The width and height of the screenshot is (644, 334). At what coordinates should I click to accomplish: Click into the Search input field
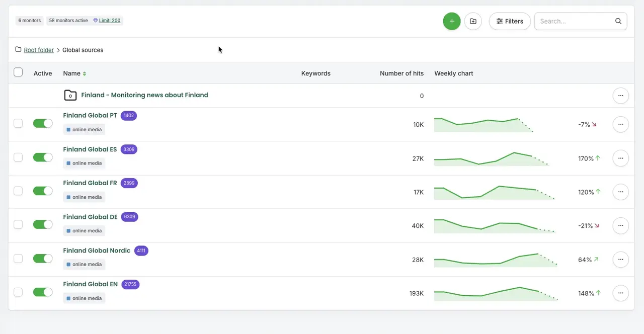pyautogui.click(x=574, y=21)
